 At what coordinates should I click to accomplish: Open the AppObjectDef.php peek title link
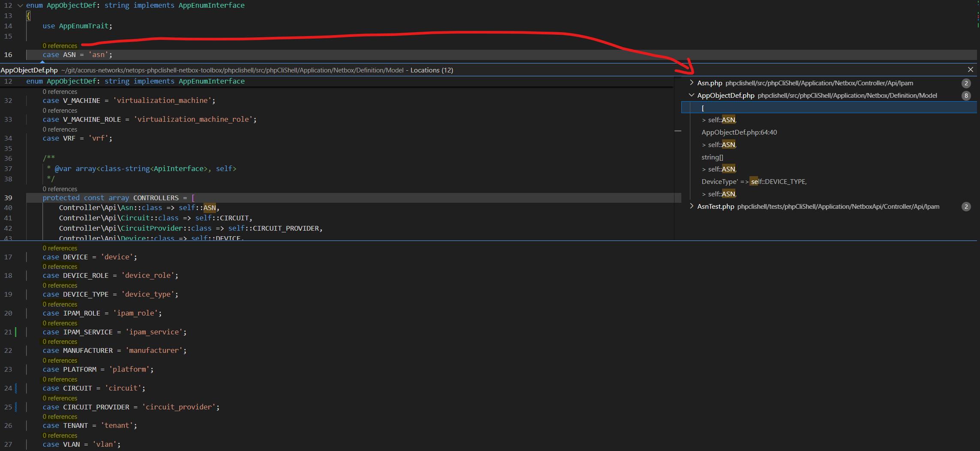(29, 70)
